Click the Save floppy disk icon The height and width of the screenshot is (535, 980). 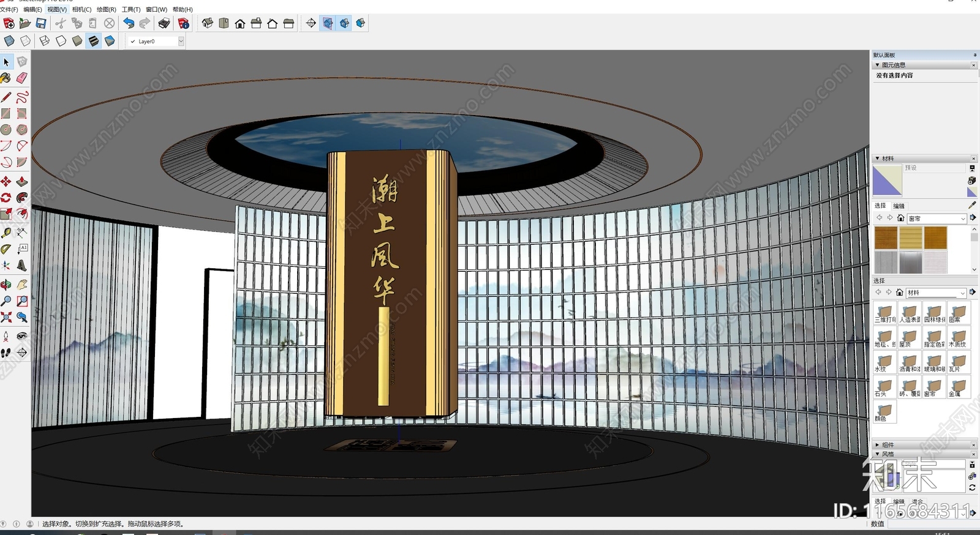41,23
